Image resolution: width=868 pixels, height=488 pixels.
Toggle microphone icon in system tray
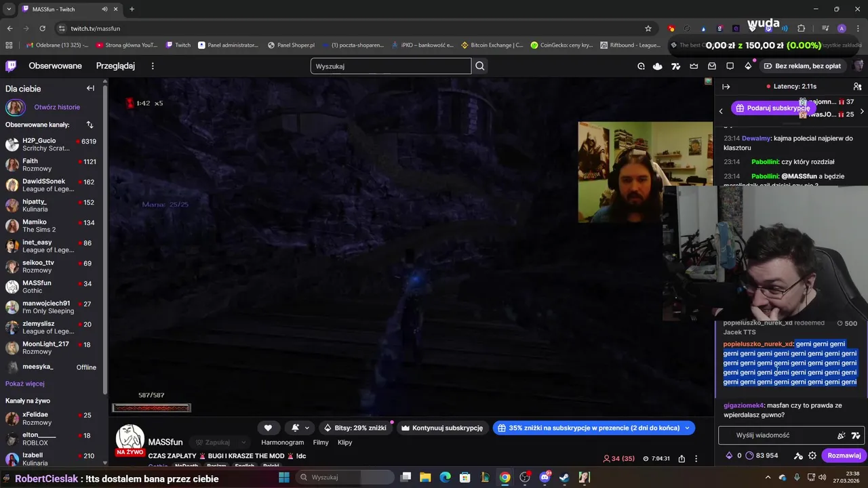point(796,477)
